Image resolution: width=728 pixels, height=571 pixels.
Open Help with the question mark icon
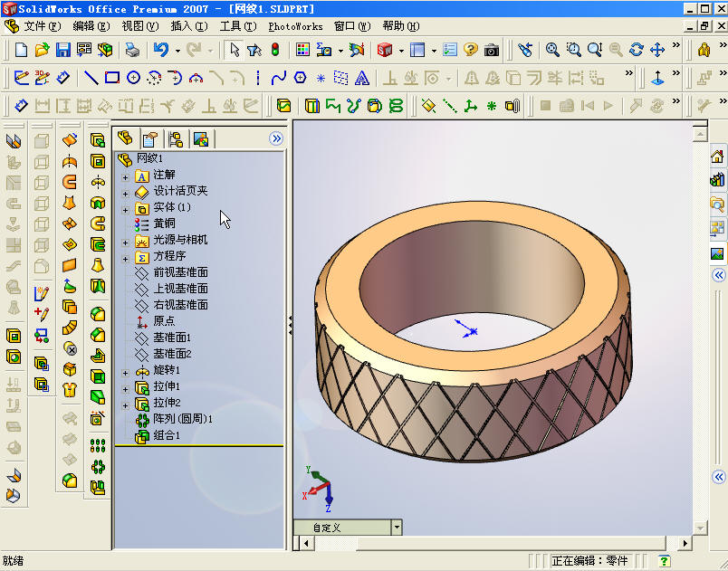pos(471,50)
